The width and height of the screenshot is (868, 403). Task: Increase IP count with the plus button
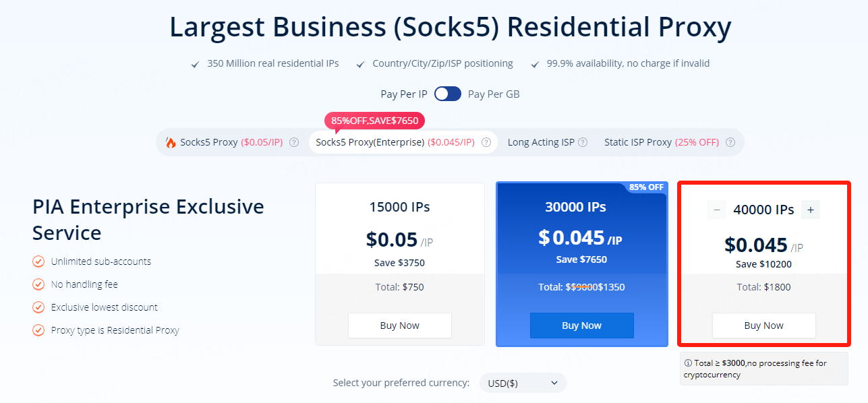click(x=811, y=210)
